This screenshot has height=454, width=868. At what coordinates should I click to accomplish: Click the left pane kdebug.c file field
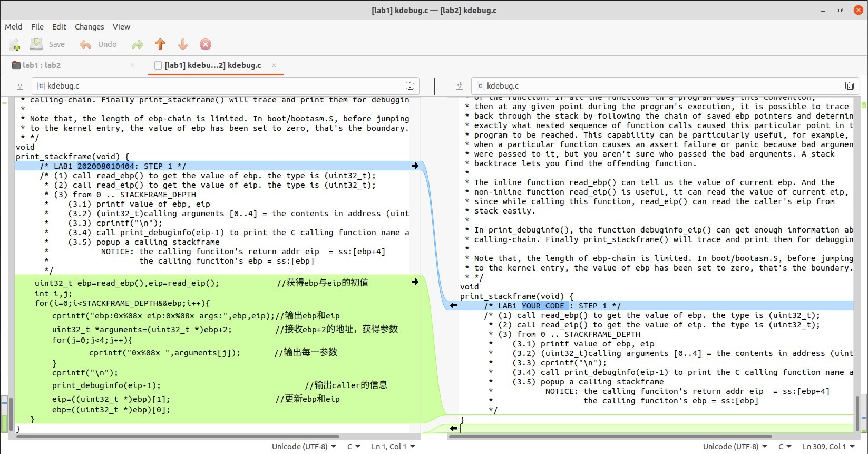coord(226,86)
